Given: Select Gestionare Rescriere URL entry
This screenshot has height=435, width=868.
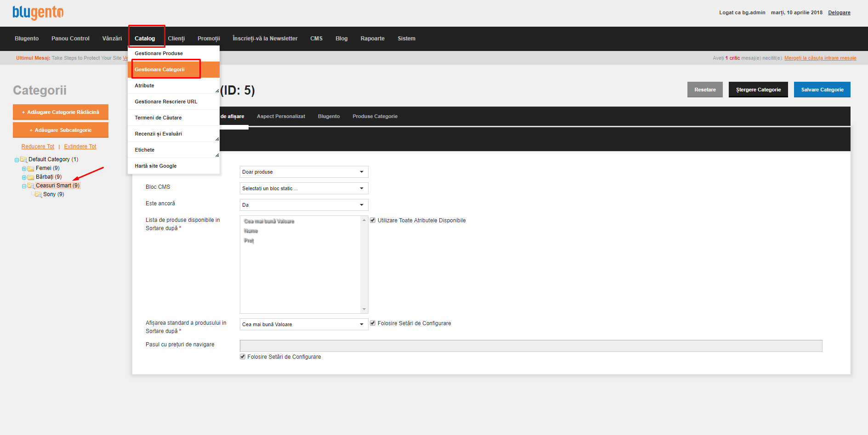Looking at the screenshot, I should pyautogui.click(x=173, y=102).
